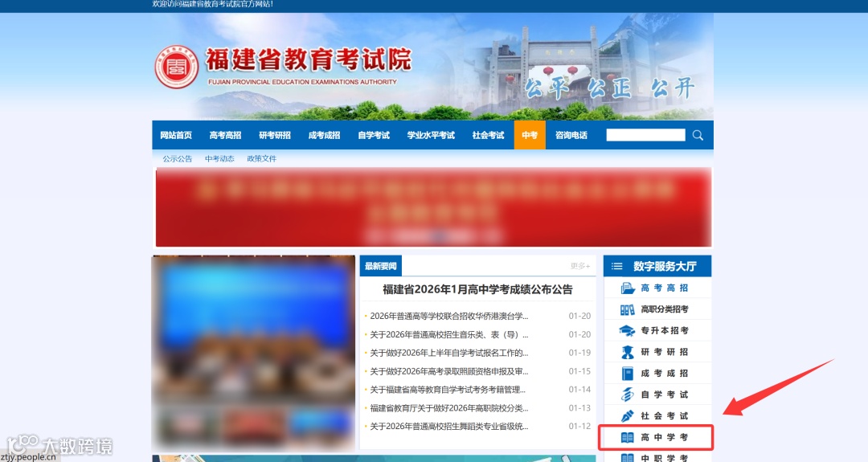Viewport: 868px width, 462px height.
Task: Click the 专升本招考 graduation cap icon
Action: (627, 331)
